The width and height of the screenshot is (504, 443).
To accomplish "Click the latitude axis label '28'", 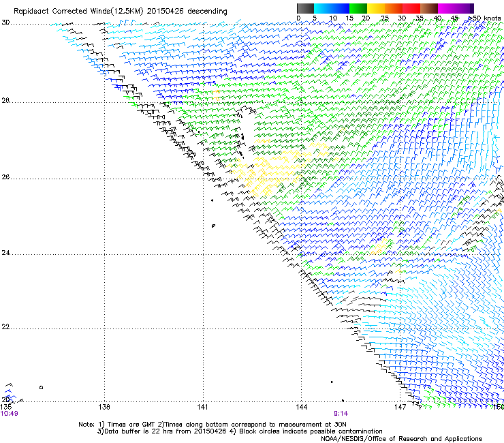I will click(5, 100).
